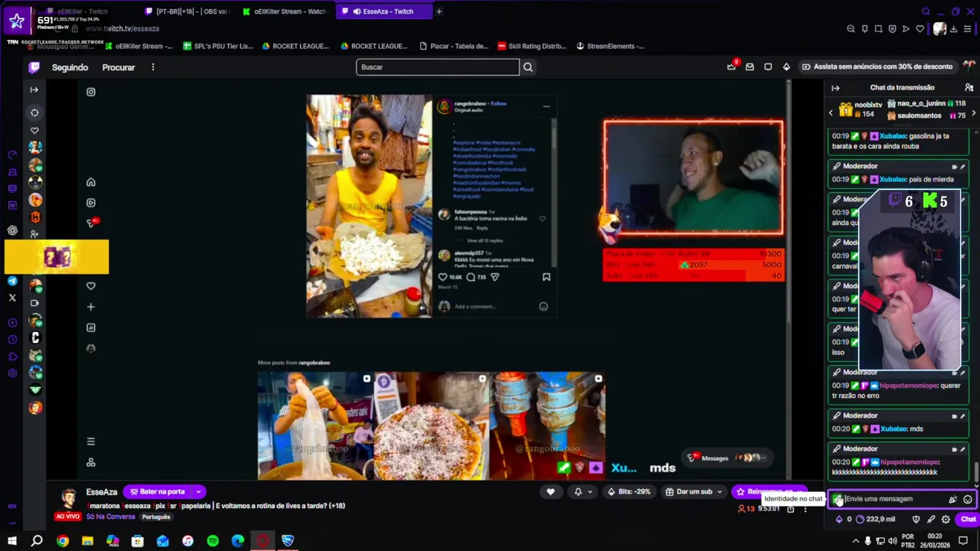
Task: Open Chrome from taskbar
Action: coord(62,541)
